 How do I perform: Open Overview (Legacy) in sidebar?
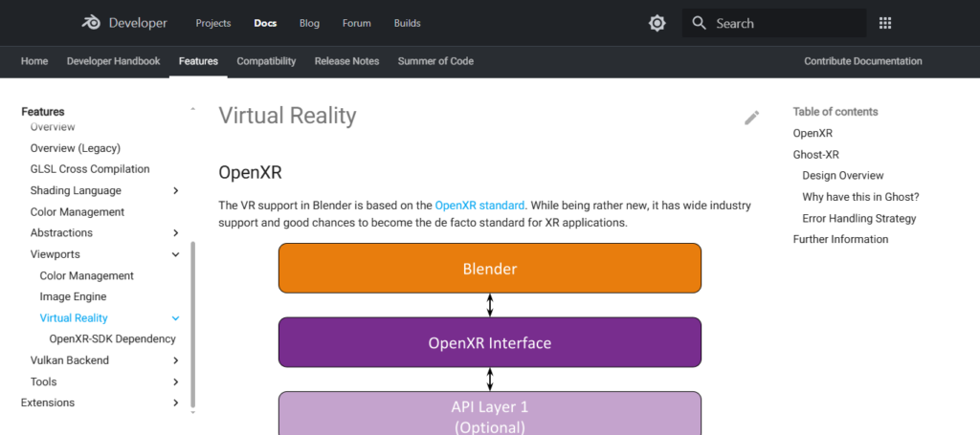[x=76, y=148]
